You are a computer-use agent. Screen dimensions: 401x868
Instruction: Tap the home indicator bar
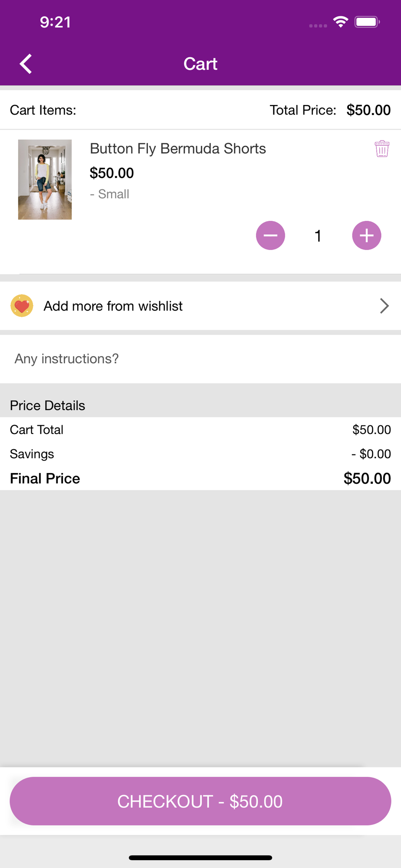[200, 858]
